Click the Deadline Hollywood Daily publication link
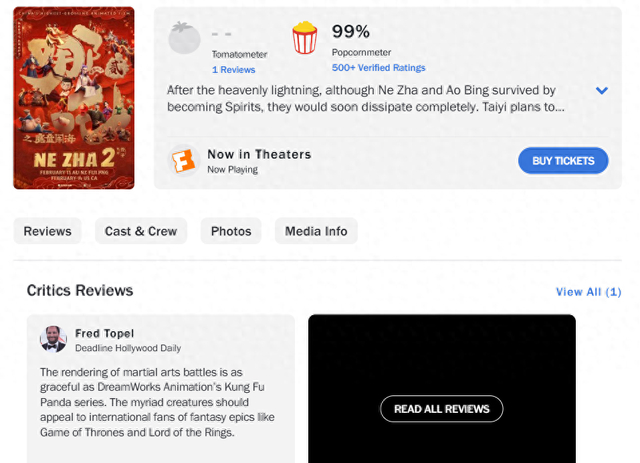Viewport: 640px width, 463px height. (x=128, y=348)
